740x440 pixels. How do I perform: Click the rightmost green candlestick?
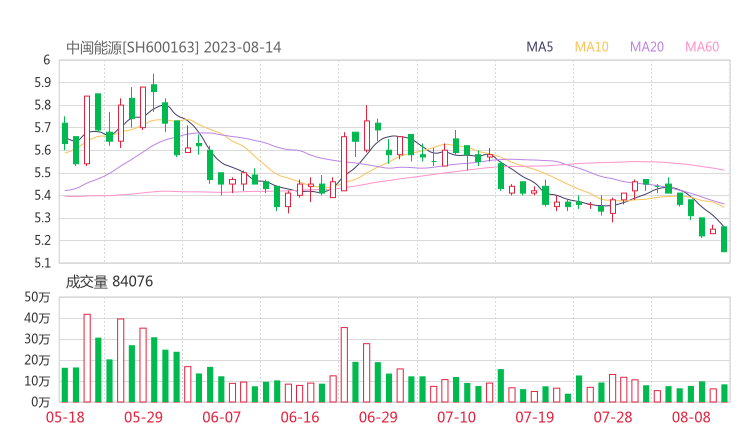coord(724,239)
